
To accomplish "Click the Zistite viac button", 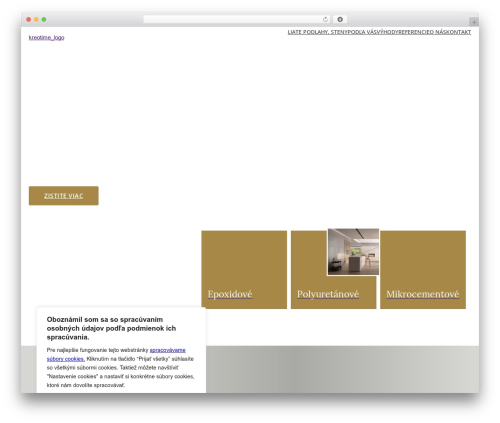I will pyautogui.click(x=64, y=196).
